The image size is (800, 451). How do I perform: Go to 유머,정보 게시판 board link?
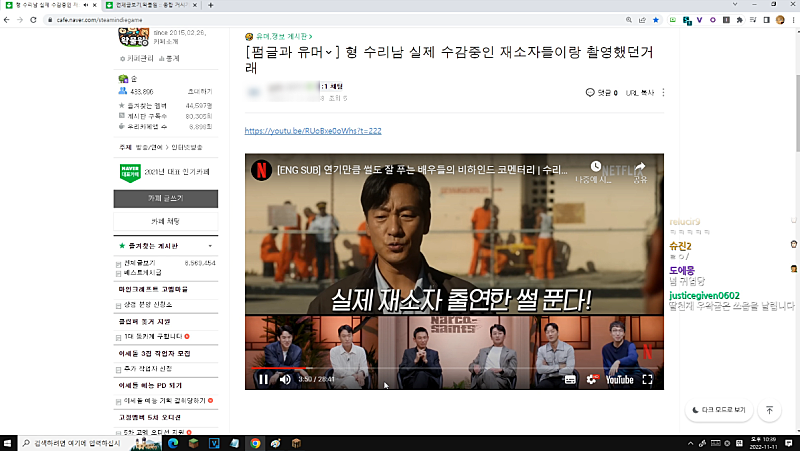(x=282, y=37)
